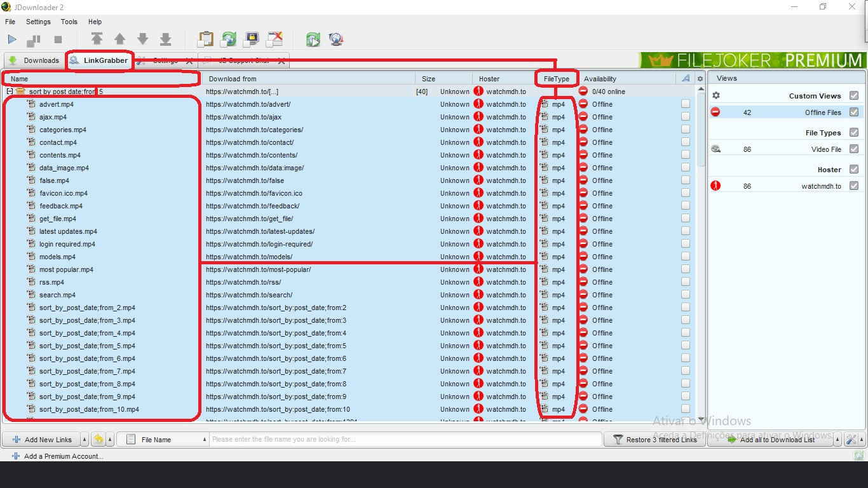Click the tools wrench icon in bottom bar
Viewport: 868px width, 488px height.
click(851, 439)
